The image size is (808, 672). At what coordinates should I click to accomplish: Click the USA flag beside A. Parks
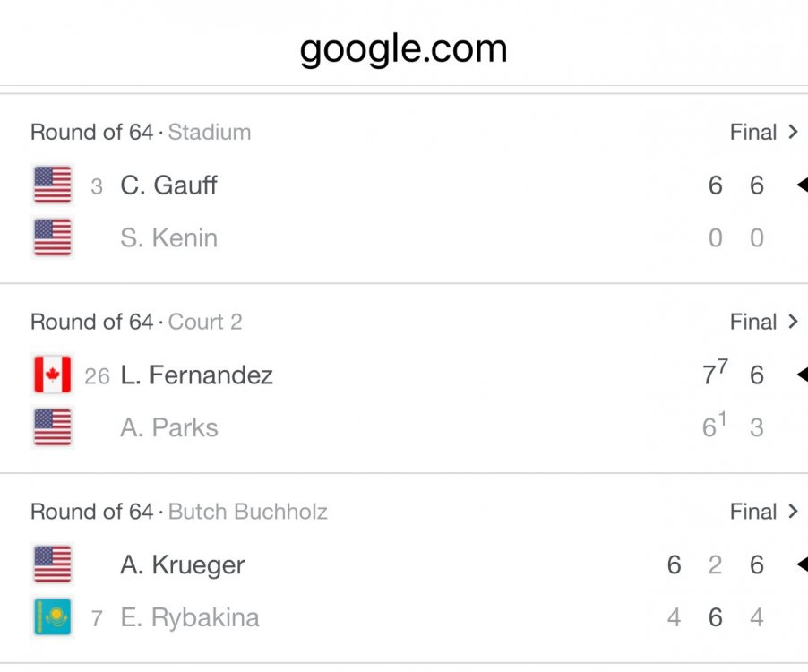tap(52, 427)
